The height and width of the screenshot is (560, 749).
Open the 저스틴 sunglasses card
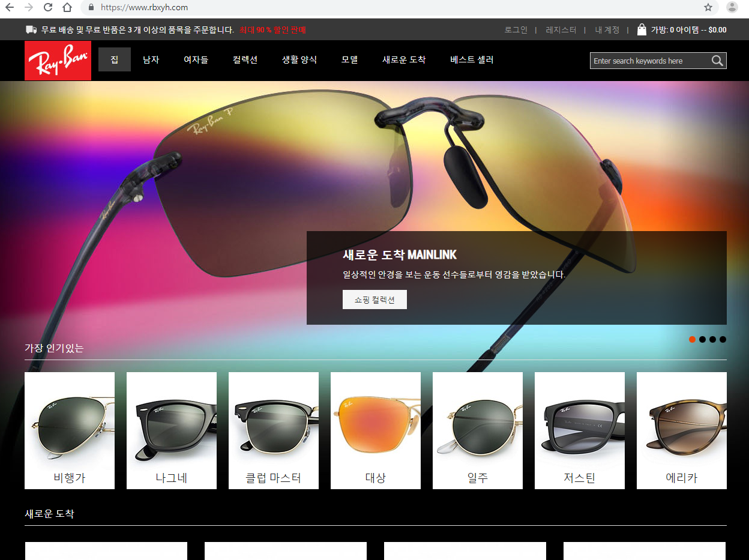[x=580, y=430]
